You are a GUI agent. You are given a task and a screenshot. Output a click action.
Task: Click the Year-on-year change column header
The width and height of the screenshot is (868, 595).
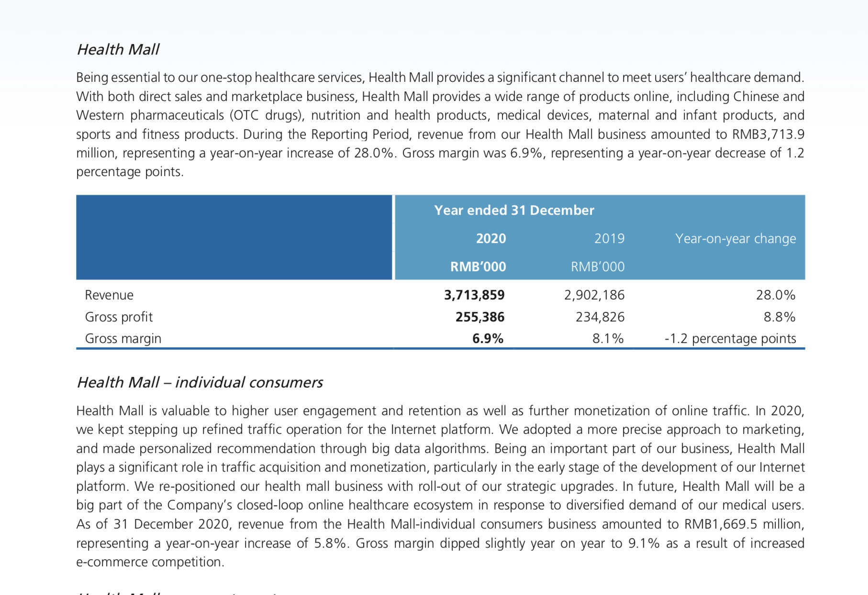[735, 238]
